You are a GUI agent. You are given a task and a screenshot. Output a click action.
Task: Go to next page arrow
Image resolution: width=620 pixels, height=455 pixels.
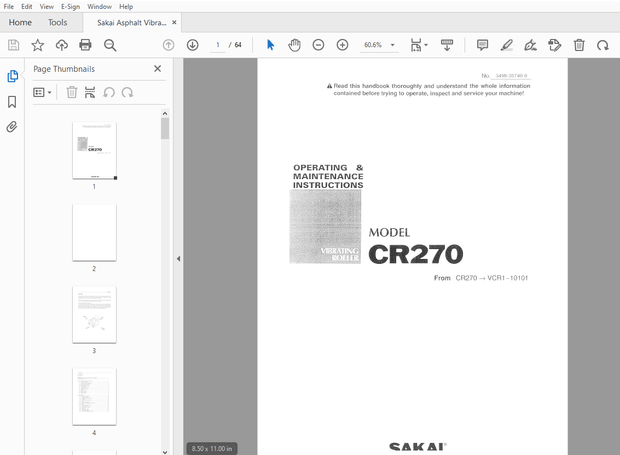pyautogui.click(x=193, y=45)
